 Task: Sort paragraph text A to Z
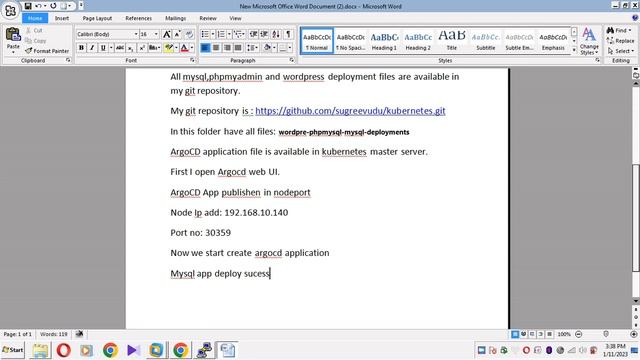click(x=276, y=34)
